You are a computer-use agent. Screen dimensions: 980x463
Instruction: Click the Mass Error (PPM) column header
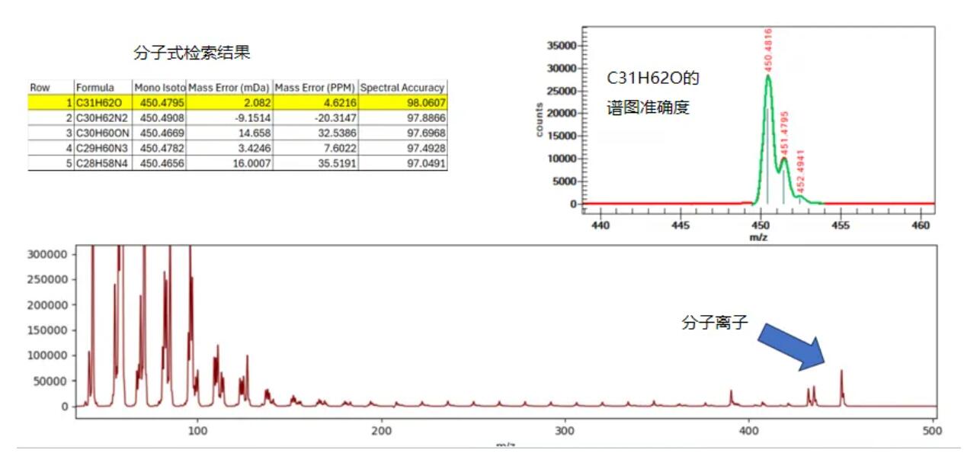click(x=315, y=88)
